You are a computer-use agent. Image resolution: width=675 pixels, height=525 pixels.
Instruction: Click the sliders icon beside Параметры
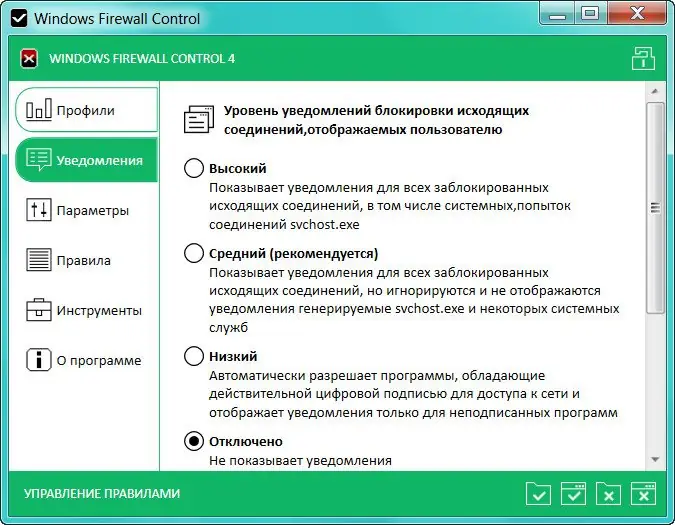coord(39,210)
